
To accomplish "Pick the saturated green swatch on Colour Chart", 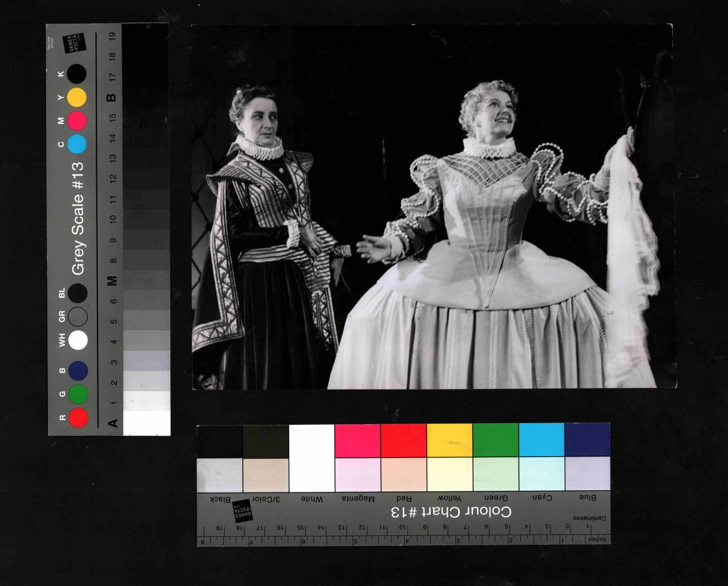I will tap(496, 440).
